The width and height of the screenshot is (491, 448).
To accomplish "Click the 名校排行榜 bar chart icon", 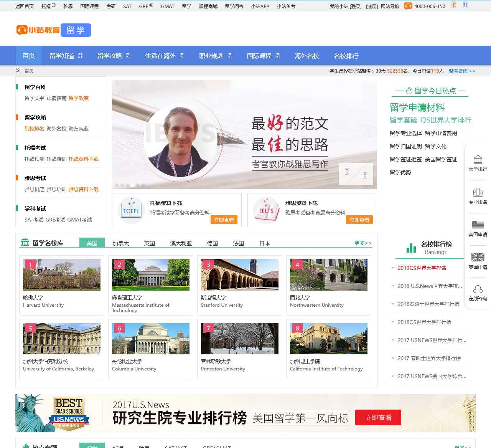I will pyautogui.click(x=411, y=248).
